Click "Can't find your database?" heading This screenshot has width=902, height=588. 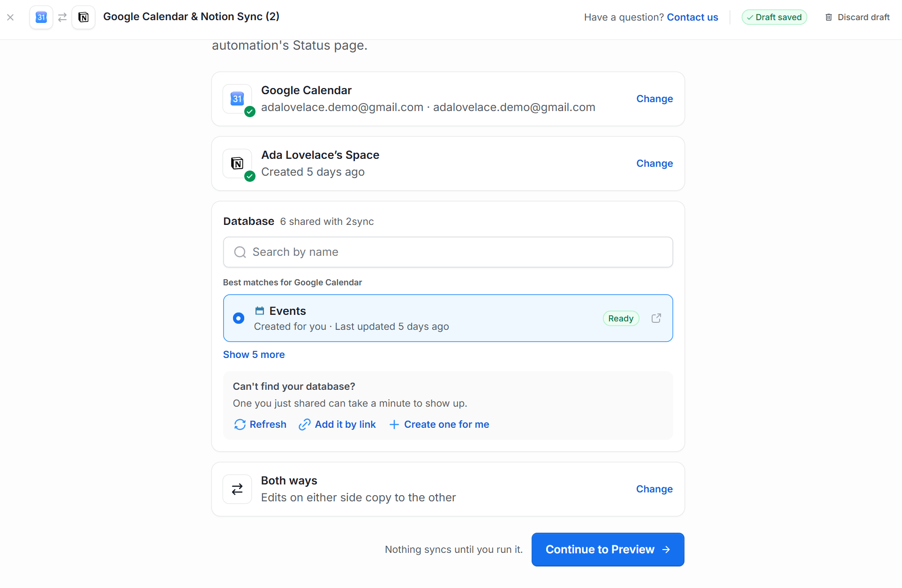(x=294, y=387)
